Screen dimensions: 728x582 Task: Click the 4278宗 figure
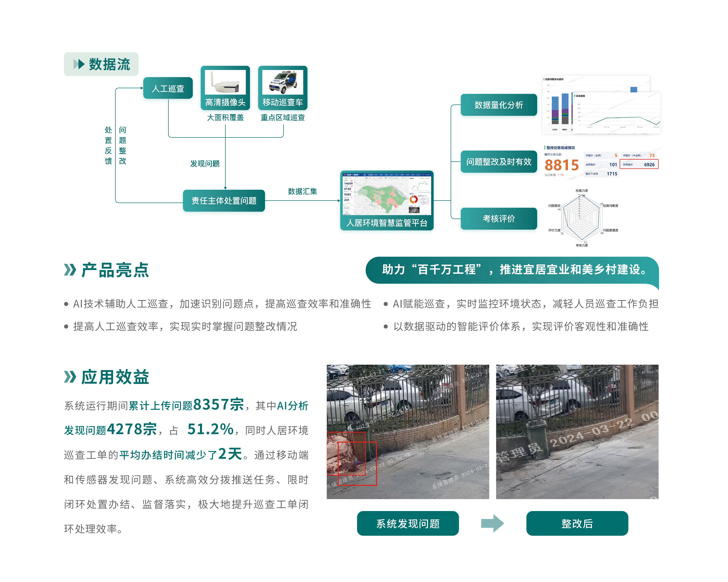132,429
